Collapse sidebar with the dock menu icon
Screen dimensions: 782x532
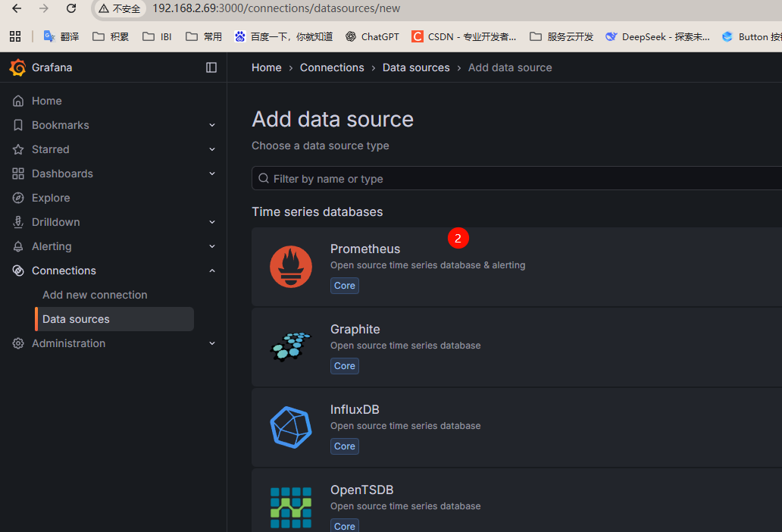211,67
